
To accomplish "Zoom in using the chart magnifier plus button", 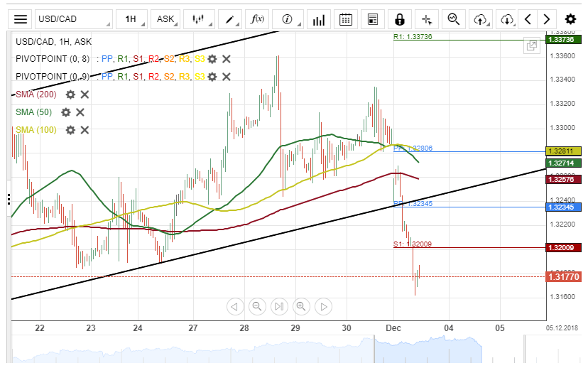I will pyautogui.click(x=301, y=307).
